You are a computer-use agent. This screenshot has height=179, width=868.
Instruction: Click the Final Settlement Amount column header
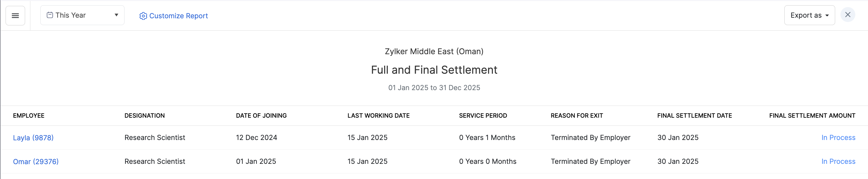(x=812, y=116)
